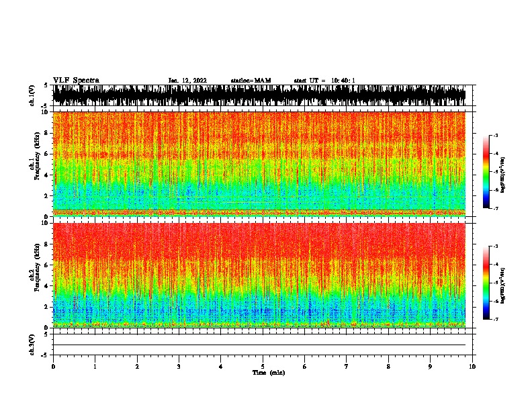Click the "-7" tick on ch.2 colorbar
This screenshot has height=411, width=532.
pyautogui.click(x=495, y=320)
